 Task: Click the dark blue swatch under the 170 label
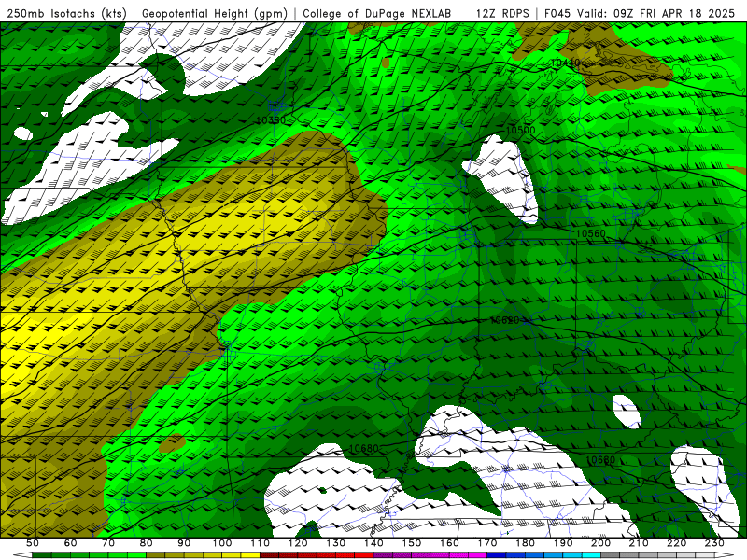pos(497,554)
